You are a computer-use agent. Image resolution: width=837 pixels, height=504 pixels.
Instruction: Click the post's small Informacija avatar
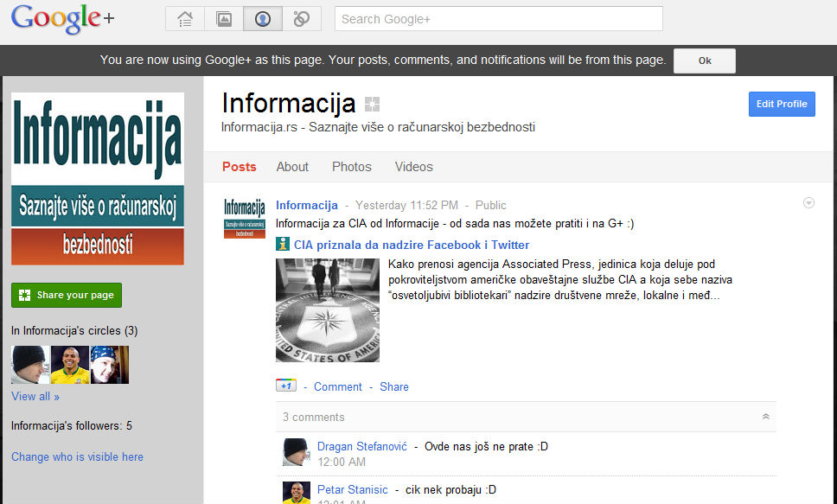(x=245, y=218)
